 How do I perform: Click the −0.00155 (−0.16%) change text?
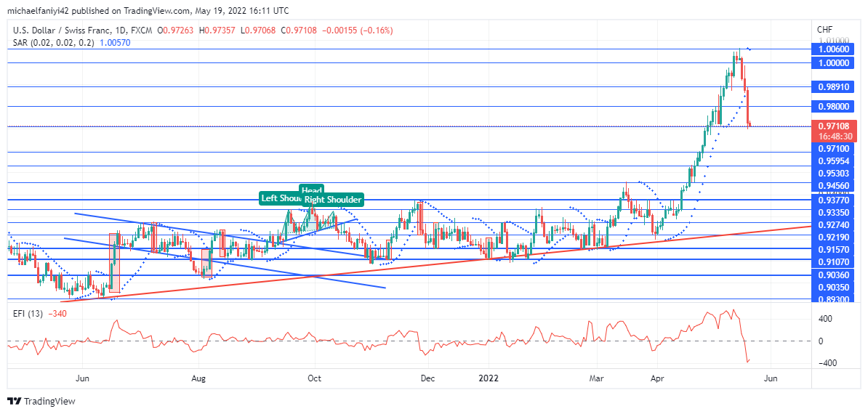(357, 31)
